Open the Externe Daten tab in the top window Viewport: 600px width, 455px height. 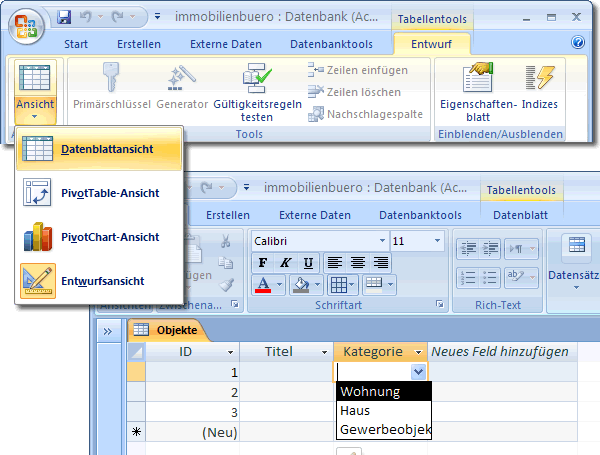pos(226,44)
